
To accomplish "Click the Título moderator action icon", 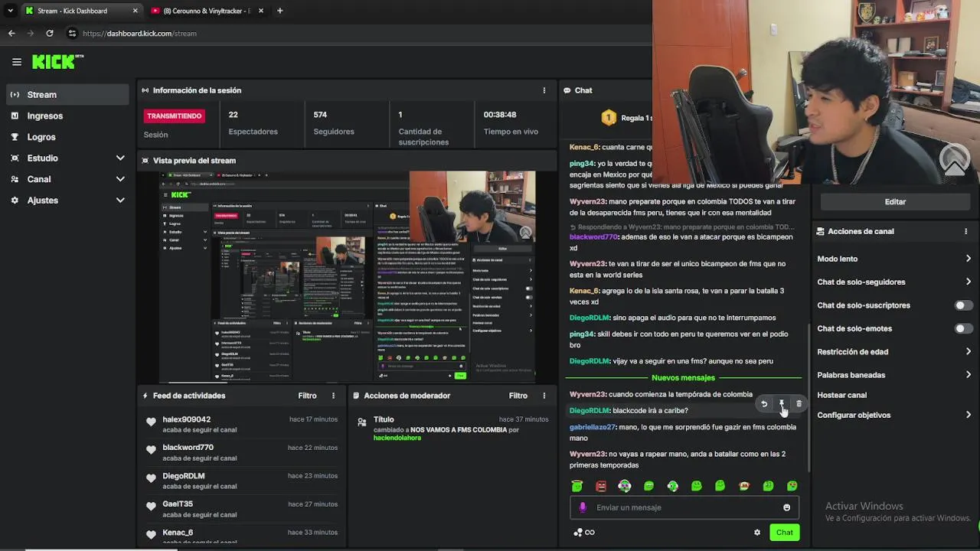I will [x=362, y=422].
